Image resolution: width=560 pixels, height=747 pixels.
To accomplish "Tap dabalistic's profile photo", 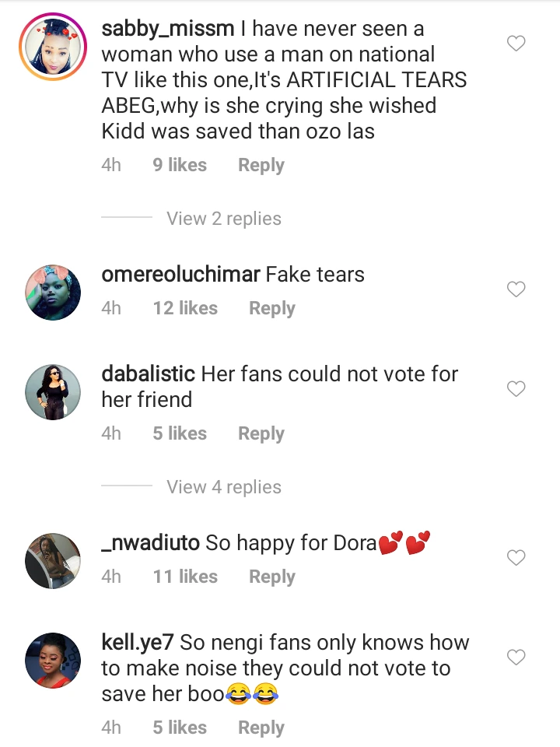I will click(x=53, y=391).
